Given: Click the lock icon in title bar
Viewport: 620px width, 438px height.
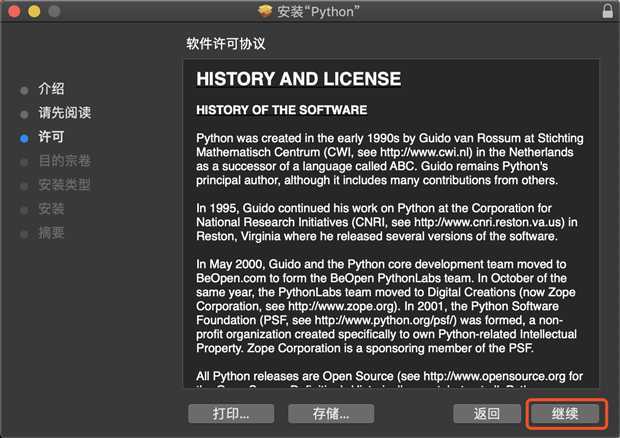Looking at the screenshot, I should [x=608, y=11].
